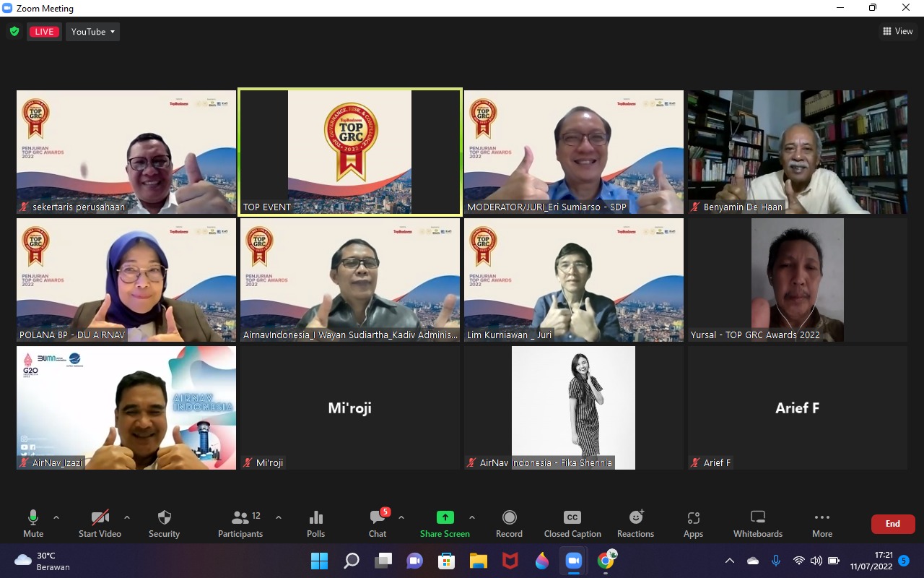Change layout with the View button
This screenshot has width=924, height=578.
(x=897, y=32)
